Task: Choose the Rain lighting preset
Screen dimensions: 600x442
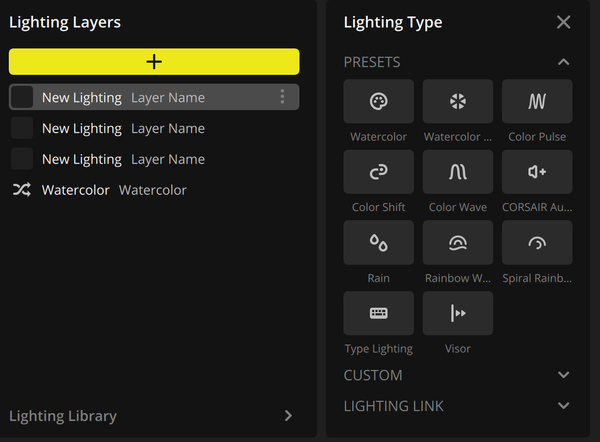Action: 378,243
